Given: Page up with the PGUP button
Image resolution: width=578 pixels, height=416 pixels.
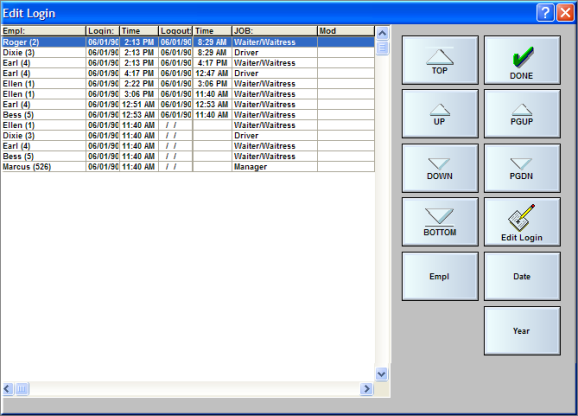Looking at the screenshot, I should pos(522,114).
